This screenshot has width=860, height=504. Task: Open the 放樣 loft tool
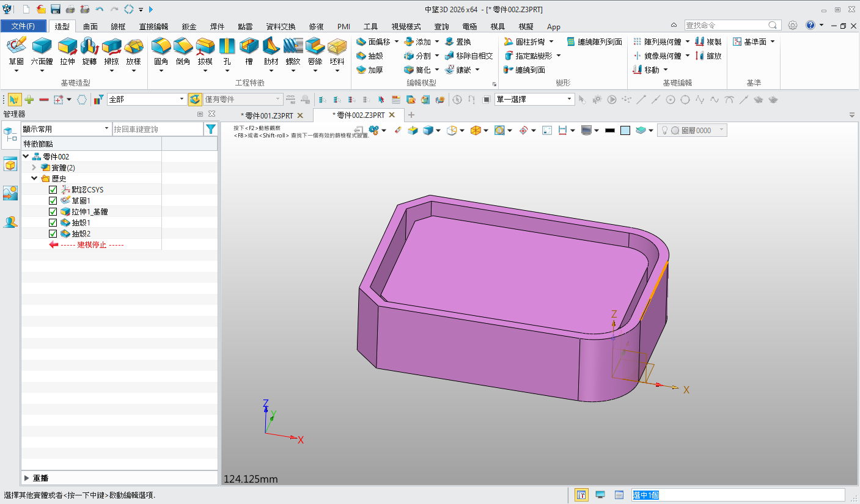[133, 46]
